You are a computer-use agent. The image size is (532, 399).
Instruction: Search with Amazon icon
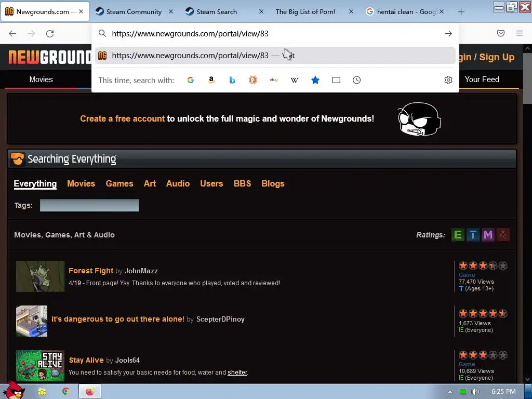(211, 80)
